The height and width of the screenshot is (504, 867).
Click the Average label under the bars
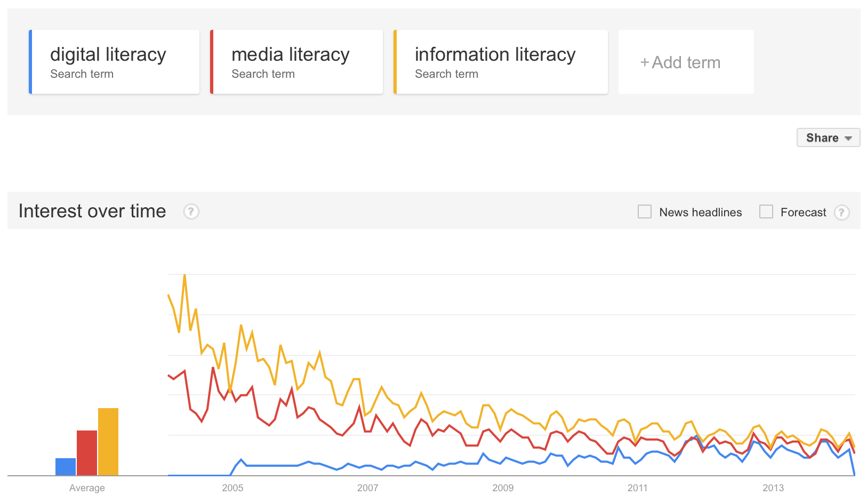point(87,488)
